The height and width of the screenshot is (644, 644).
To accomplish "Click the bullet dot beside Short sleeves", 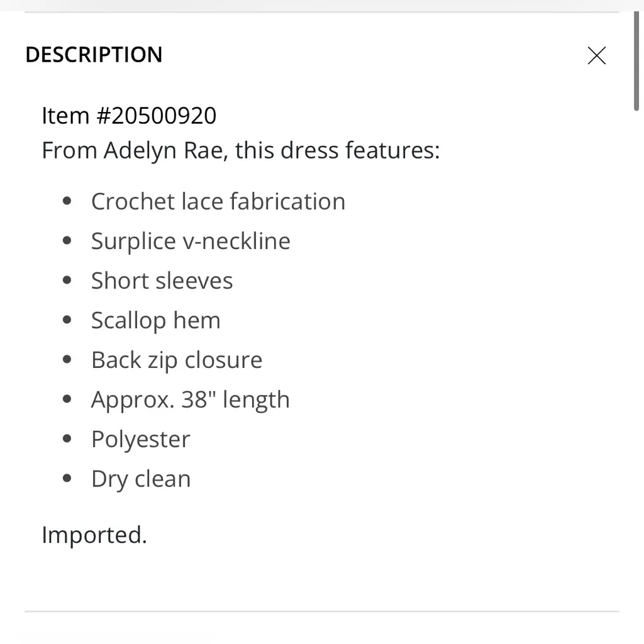I will coord(68,281).
